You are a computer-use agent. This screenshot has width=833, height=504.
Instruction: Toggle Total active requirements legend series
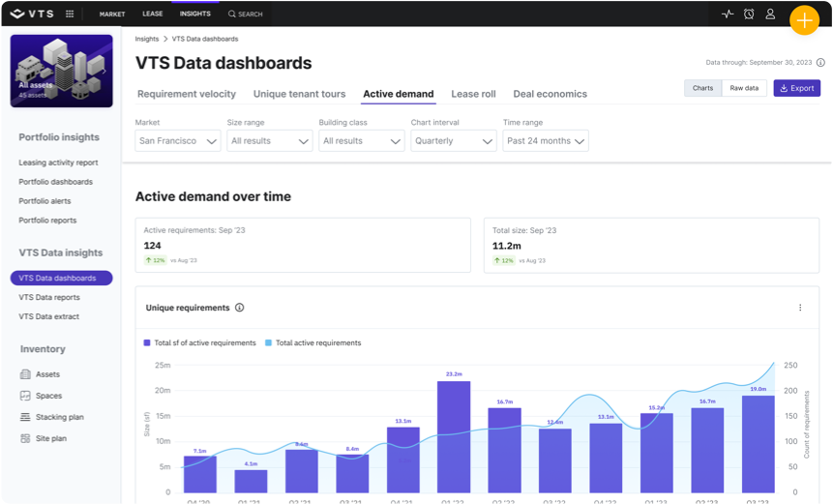click(x=312, y=342)
